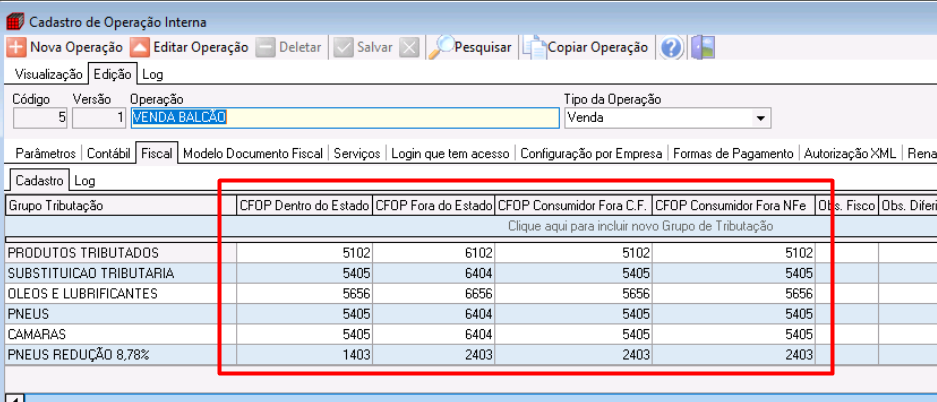Open Configuração por Empresa tab
937x402 pixels.
coord(591,154)
